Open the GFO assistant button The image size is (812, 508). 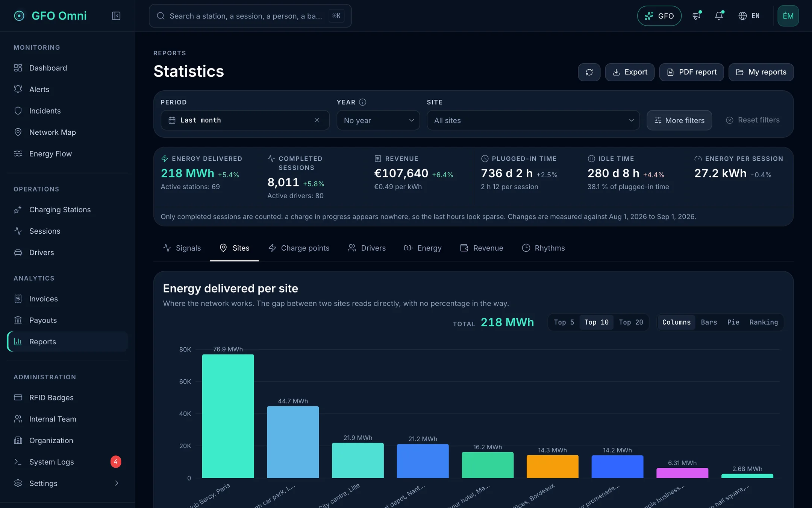pos(659,16)
